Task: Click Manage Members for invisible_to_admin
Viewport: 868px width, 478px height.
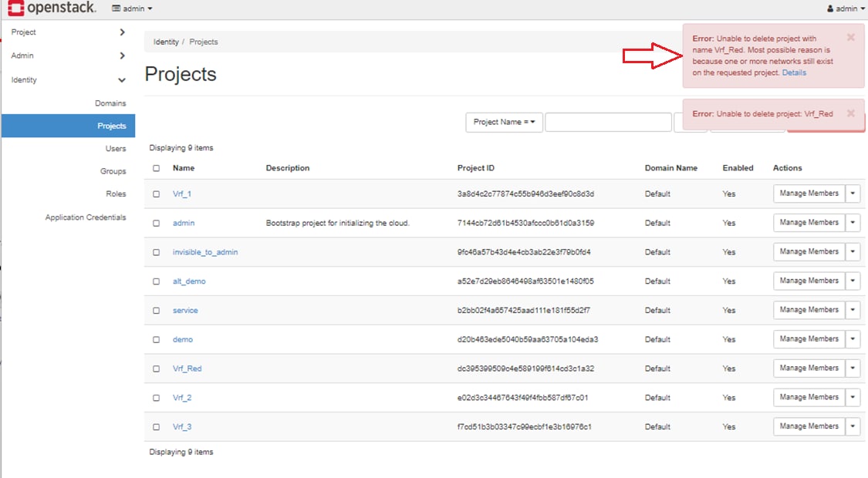Action: 809,252
